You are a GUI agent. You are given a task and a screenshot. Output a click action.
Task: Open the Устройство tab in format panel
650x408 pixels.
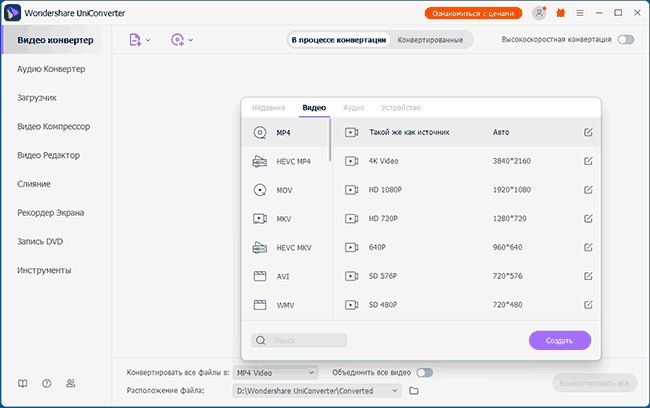coord(401,107)
